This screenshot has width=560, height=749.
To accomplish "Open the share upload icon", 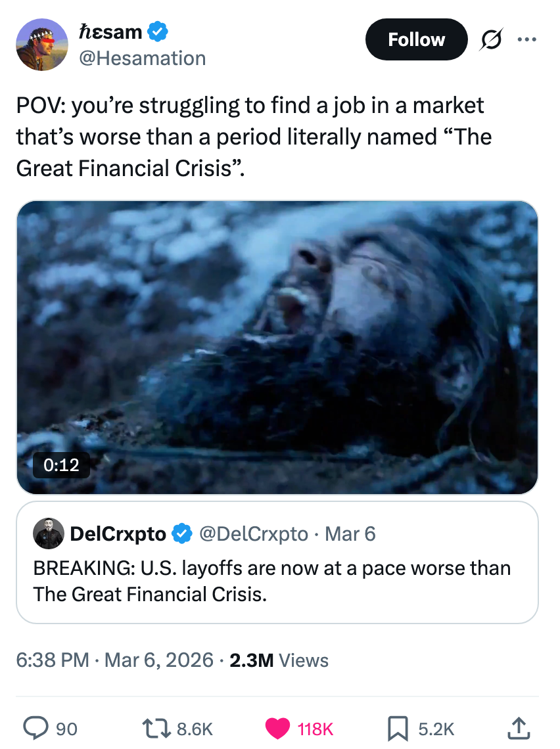I will point(519,728).
